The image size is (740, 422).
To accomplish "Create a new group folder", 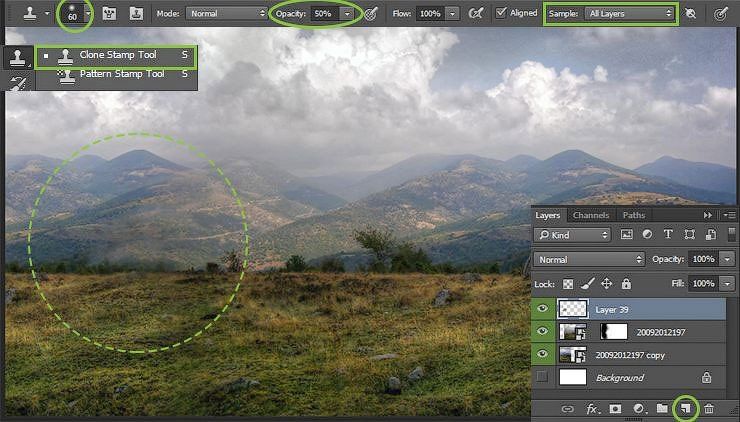I will [x=662, y=409].
